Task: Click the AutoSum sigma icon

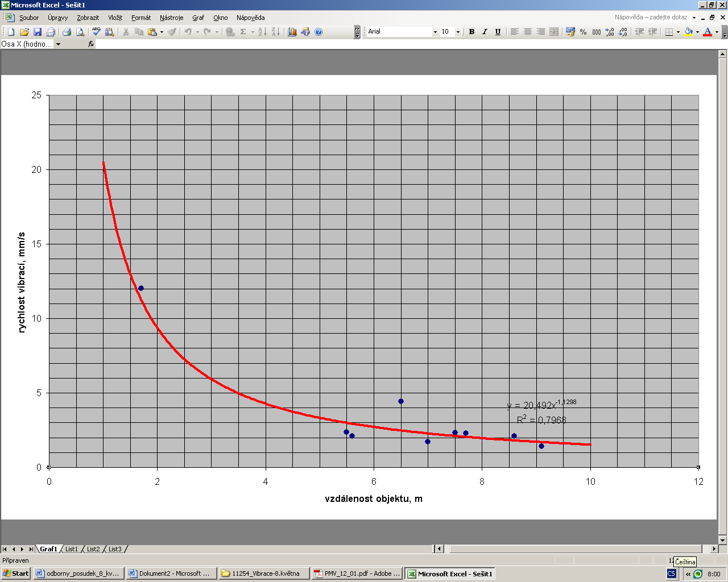Action: pos(243,32)
